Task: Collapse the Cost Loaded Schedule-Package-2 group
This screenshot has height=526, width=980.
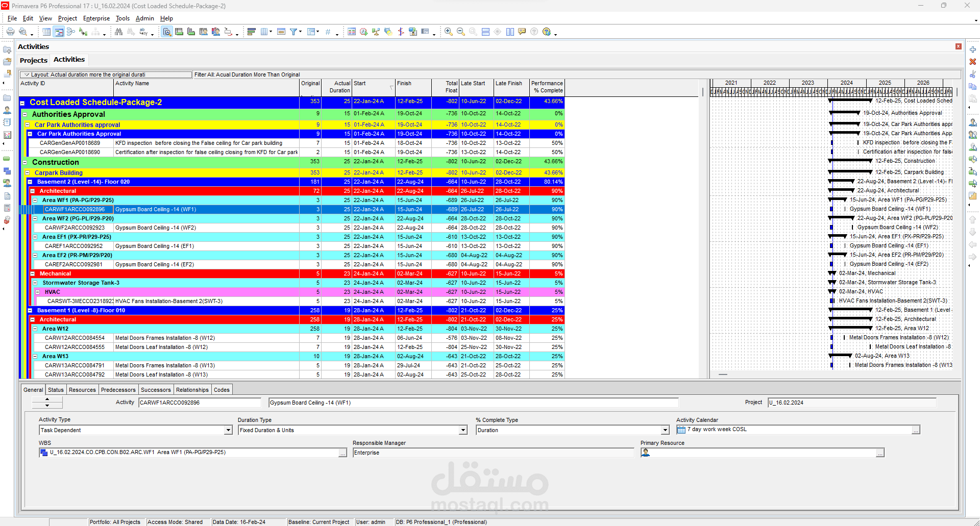Action: tap(22, 103)
